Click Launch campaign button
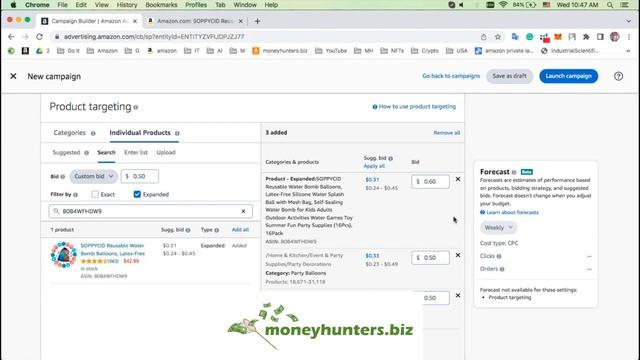Viewport: 640px width, 360px height. [x=569, y=76]
